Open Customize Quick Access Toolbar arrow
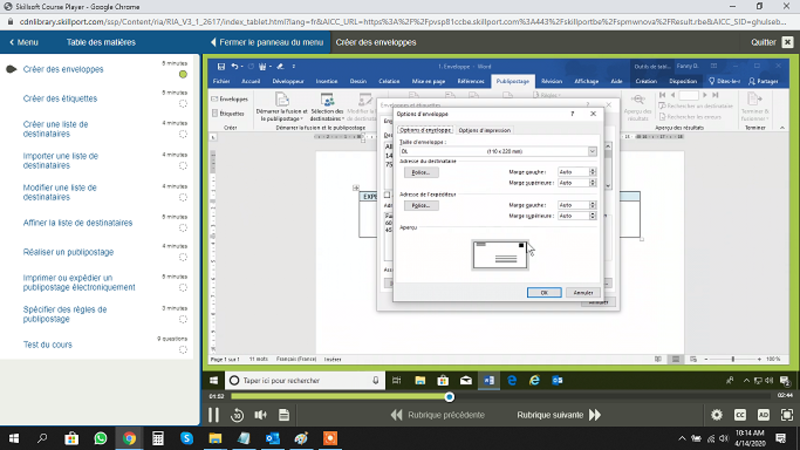Screen dimensions: 800x450 [x=293, y=66]
